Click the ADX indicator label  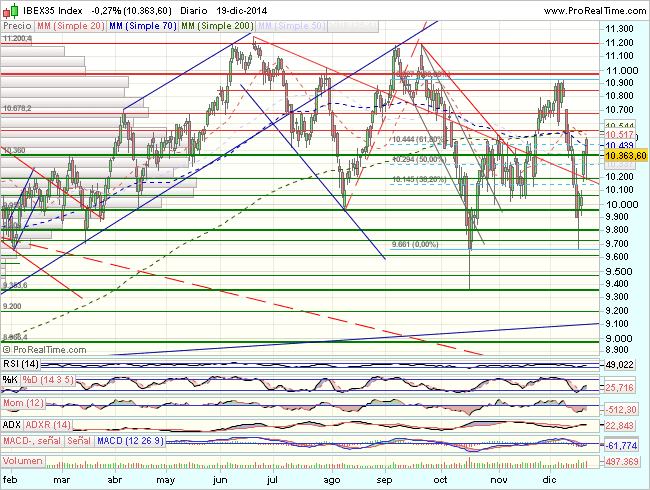point(12,425)
